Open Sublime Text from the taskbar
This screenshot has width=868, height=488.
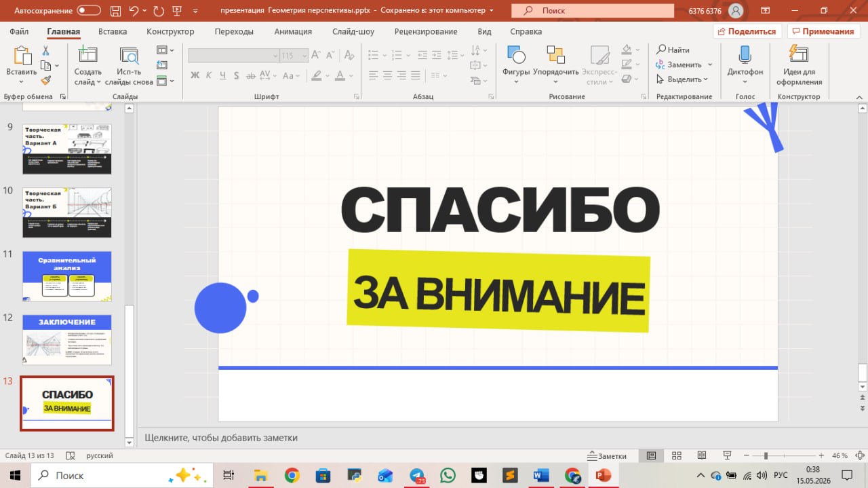[509, 475]
